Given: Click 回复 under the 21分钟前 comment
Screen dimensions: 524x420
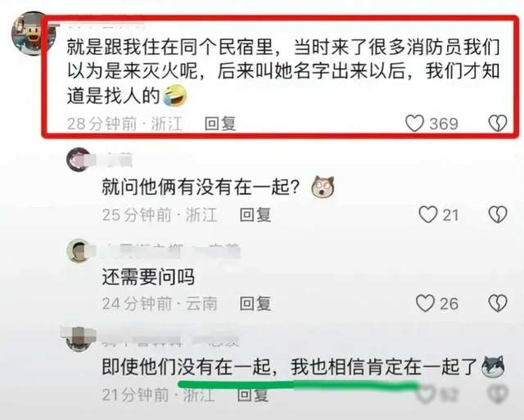Looking at the screenshot, I should point(253,395).
